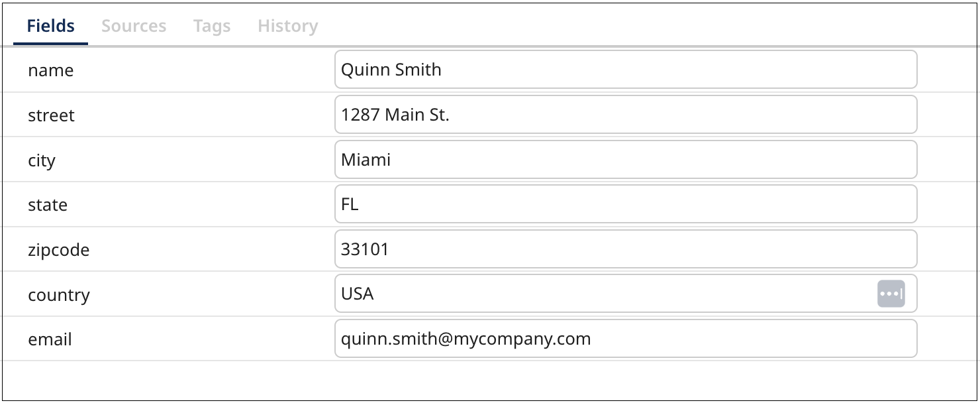
Task: Select the "country" row label
Action: [x=59, y=295]
